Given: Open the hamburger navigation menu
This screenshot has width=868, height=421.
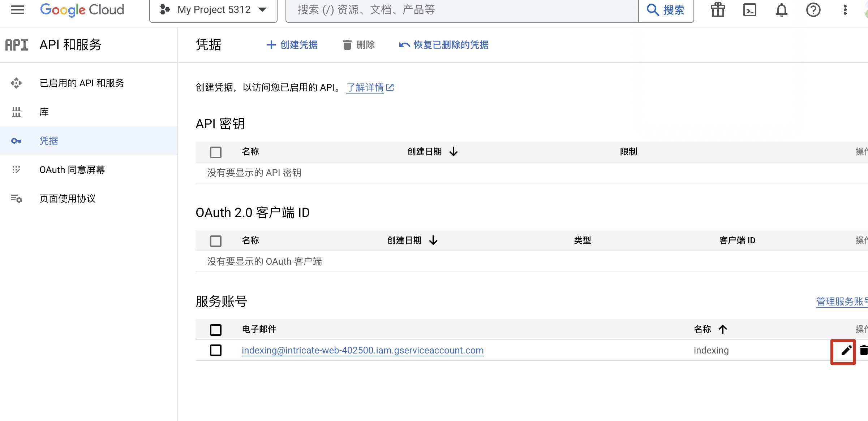Looking at the screenshot, I should tap(17, 10).
